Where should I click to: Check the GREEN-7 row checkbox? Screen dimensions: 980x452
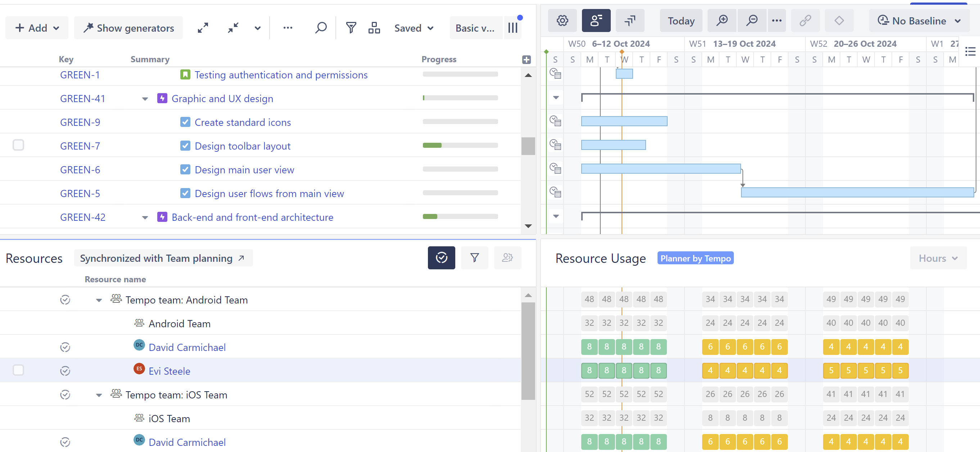[18, 145]
